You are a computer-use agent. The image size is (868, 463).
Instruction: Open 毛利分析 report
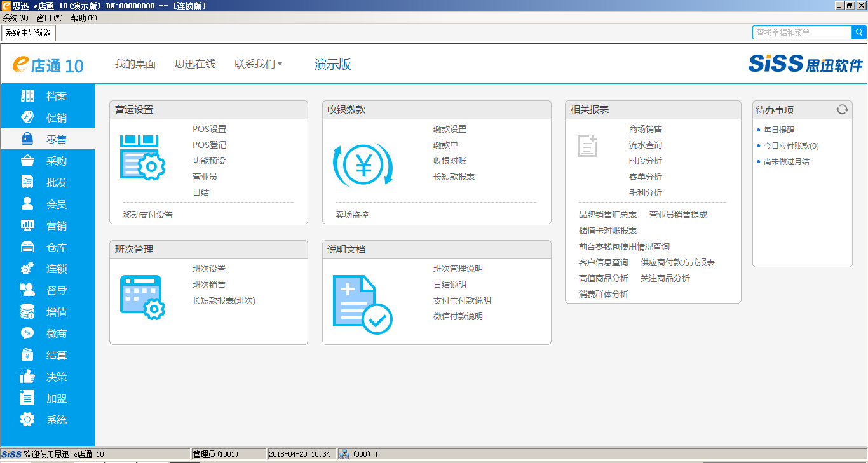[646, 192]
